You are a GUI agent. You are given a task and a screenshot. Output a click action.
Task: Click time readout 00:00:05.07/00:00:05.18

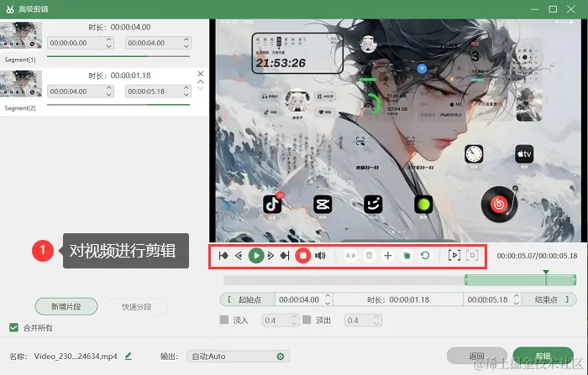(x=537, y=256)
